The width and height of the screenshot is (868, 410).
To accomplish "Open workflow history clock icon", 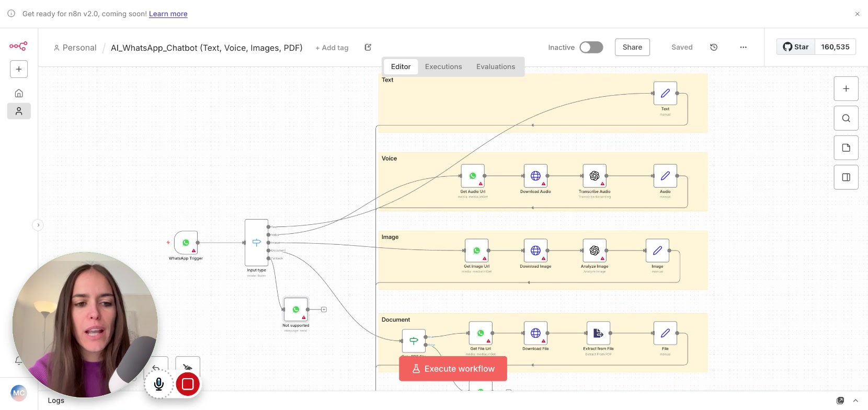I will click(714, 47).
